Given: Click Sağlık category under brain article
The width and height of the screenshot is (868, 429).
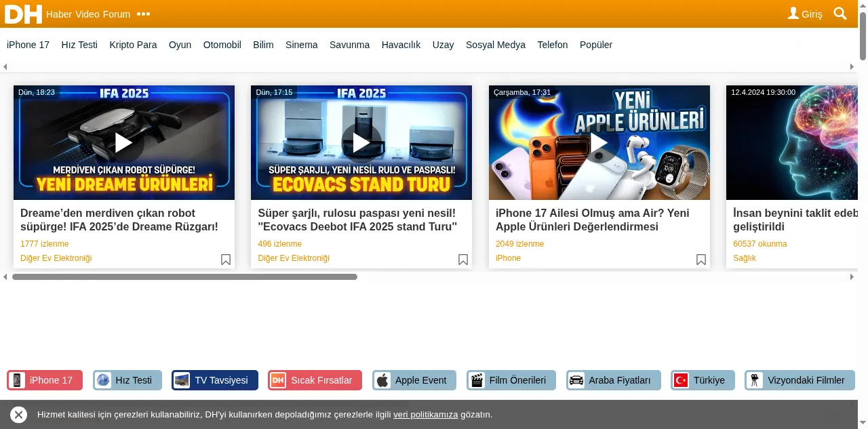Looking at the screenshot, I should 745,258.
